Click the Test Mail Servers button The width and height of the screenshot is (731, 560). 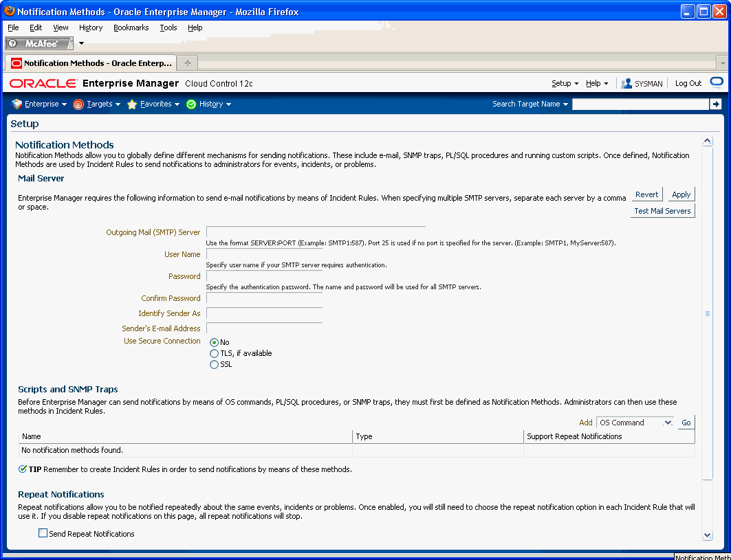[x=662, y=210]
